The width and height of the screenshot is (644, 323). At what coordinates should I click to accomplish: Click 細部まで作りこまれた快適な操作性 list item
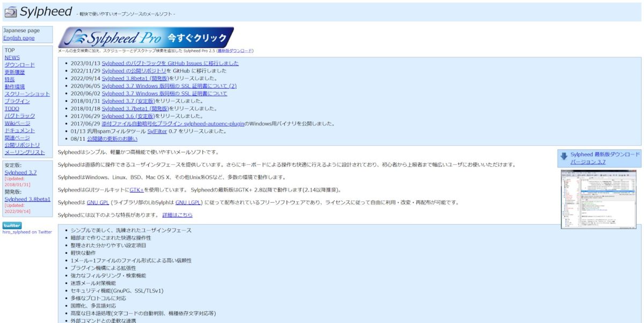point(111,238)
